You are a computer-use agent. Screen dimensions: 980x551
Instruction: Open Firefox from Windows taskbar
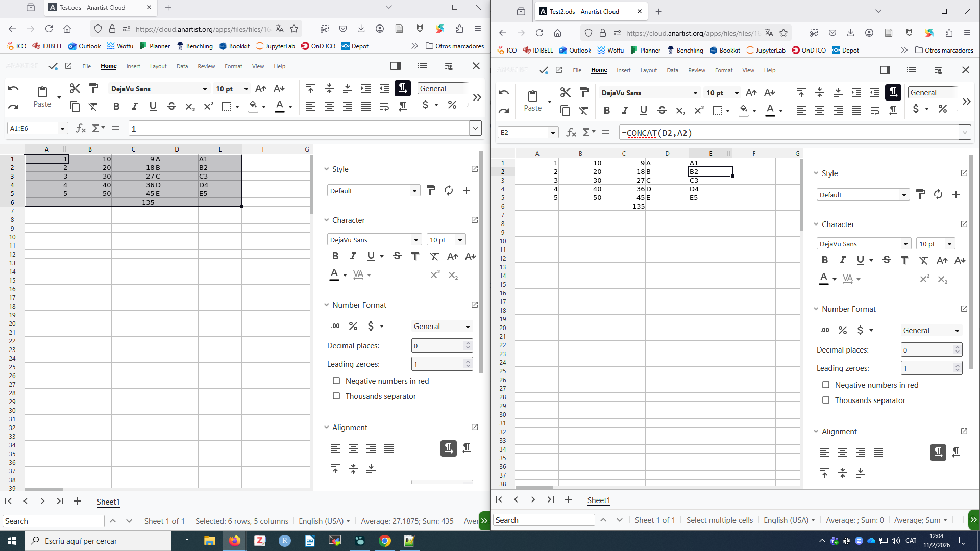pyautogui.click(x=235, y=541)
